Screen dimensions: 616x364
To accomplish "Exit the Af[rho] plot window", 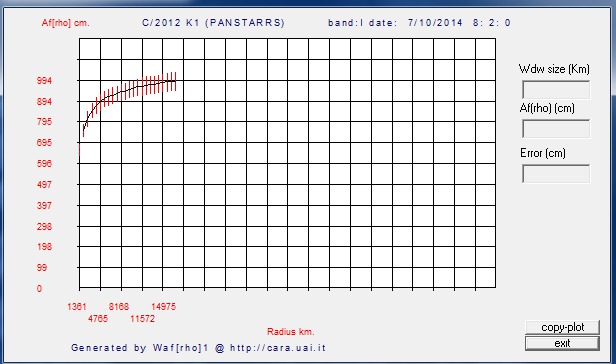I will tap(562, 343).
